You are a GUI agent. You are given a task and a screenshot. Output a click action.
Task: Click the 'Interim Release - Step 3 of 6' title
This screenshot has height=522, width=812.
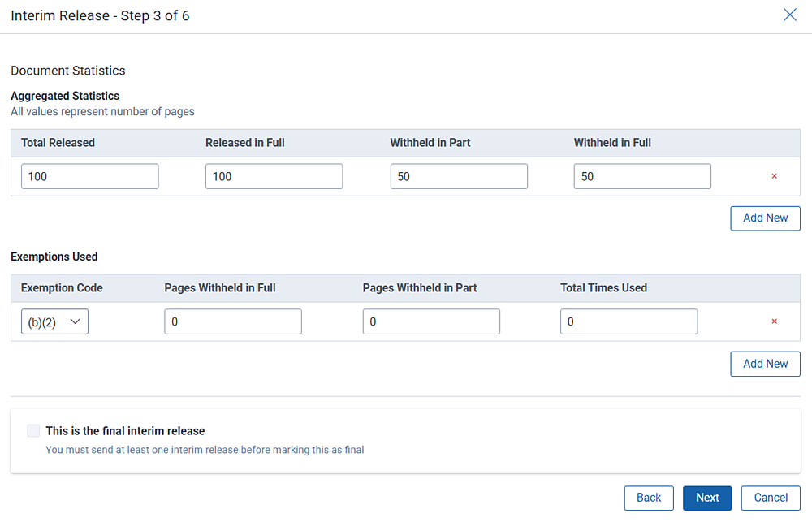[x=100, y=16]
